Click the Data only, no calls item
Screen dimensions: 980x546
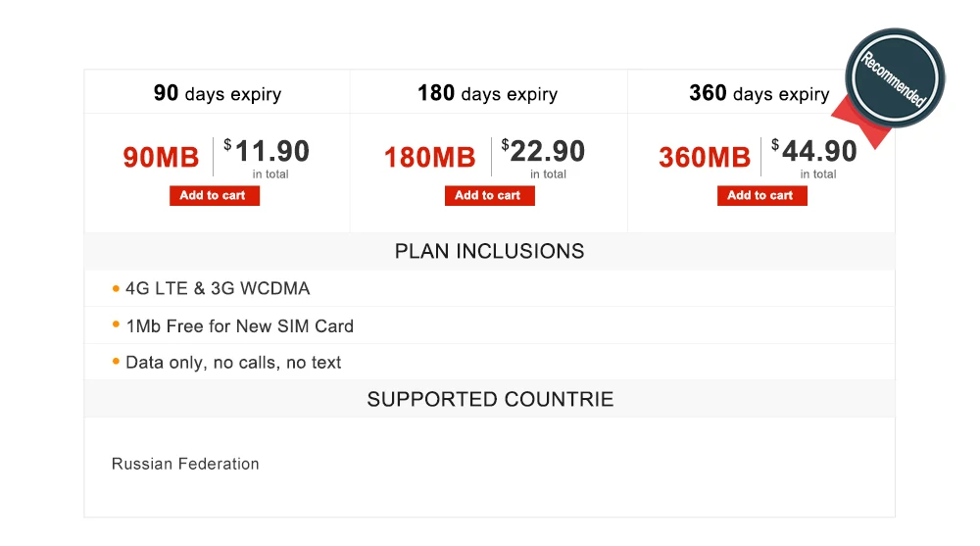click(233, 363)
